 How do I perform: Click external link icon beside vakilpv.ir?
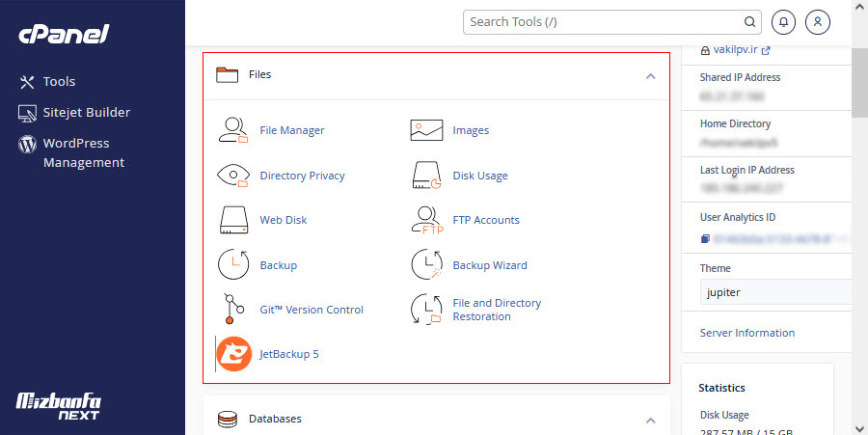click(766, 50)
